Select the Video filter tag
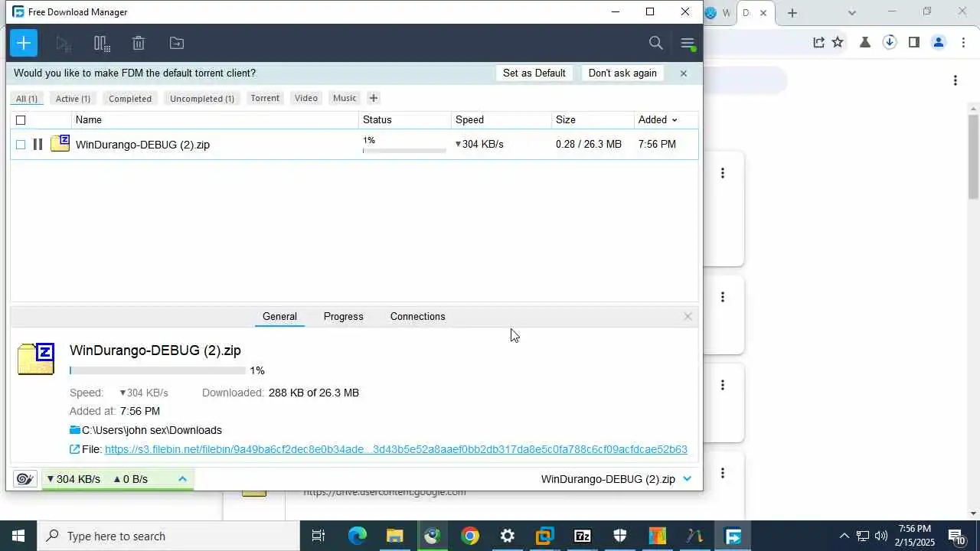 306,98
